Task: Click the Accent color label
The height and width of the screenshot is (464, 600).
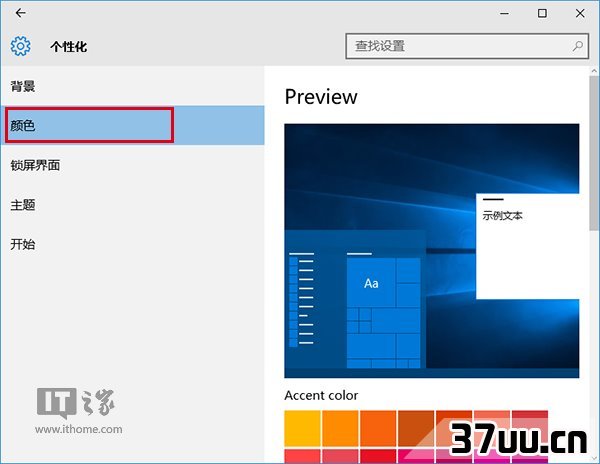Action: coord(321,395)
